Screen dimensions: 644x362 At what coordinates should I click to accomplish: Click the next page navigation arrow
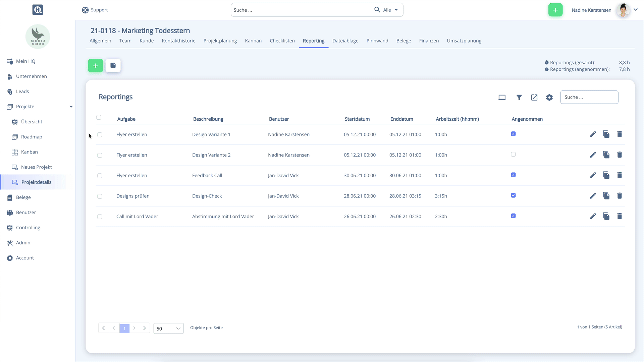(x=135, y=328)
